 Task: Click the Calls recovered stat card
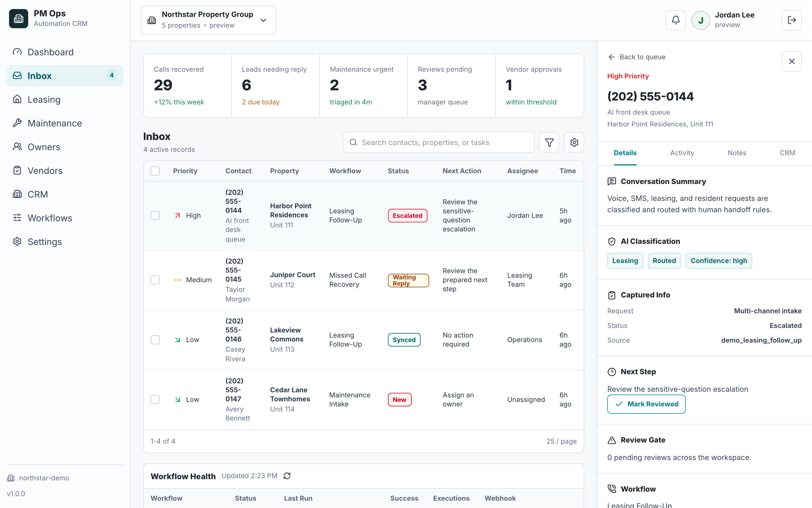(x=187, y=86)
